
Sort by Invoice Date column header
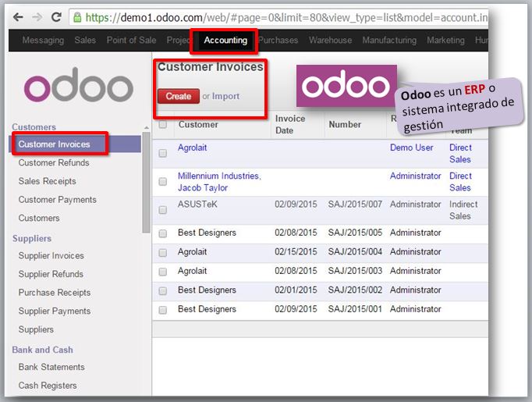(290, 124)
